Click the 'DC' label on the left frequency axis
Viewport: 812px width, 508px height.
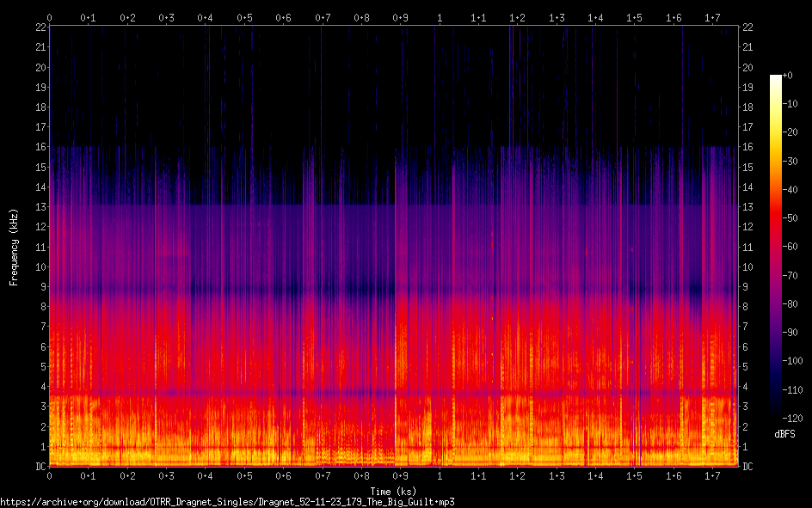coord(39,467)
